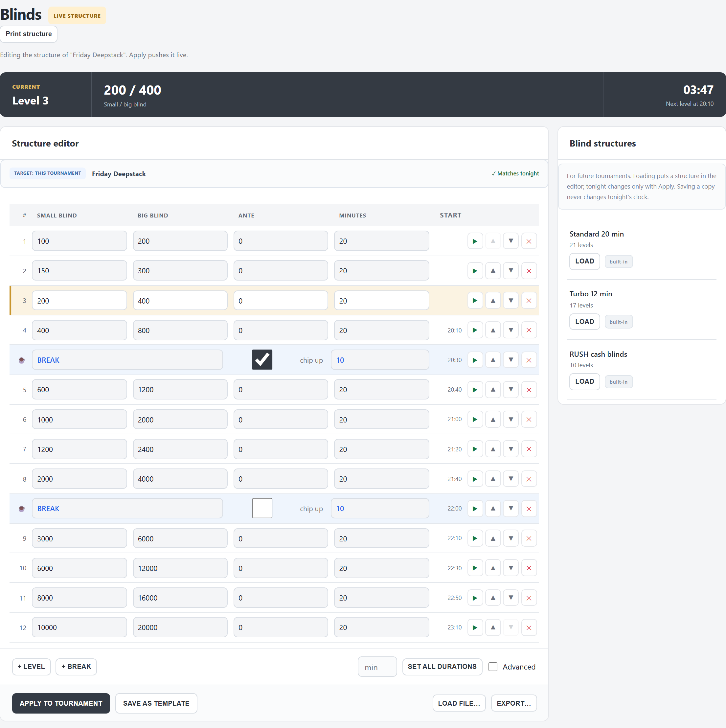Enable the Advanced checkbox
This screenshot has height=728, width=726.
click(x=493, y=667)
